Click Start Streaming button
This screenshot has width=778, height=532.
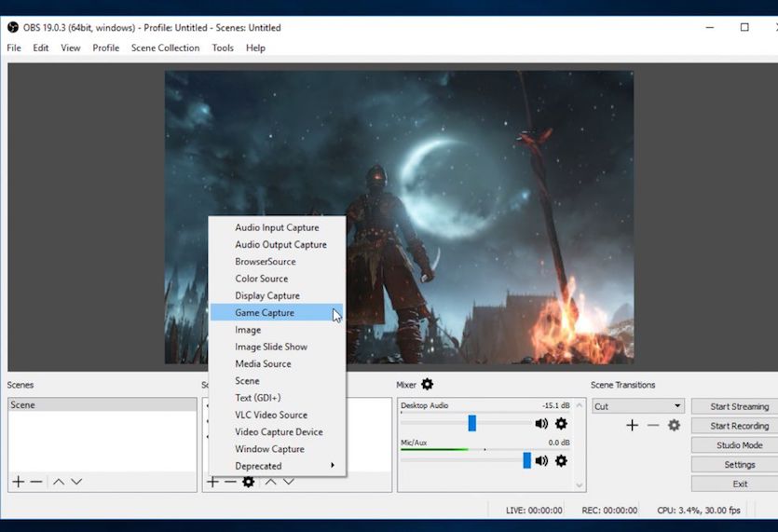click(735, 406)
